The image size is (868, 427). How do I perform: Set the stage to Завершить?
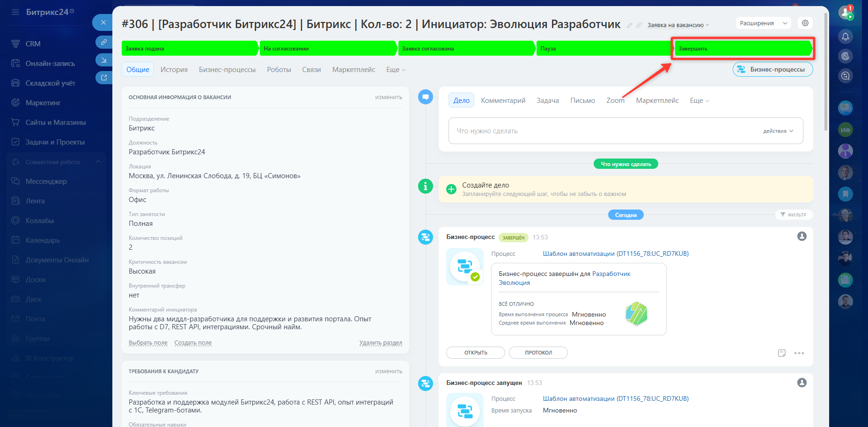[743, 48]
